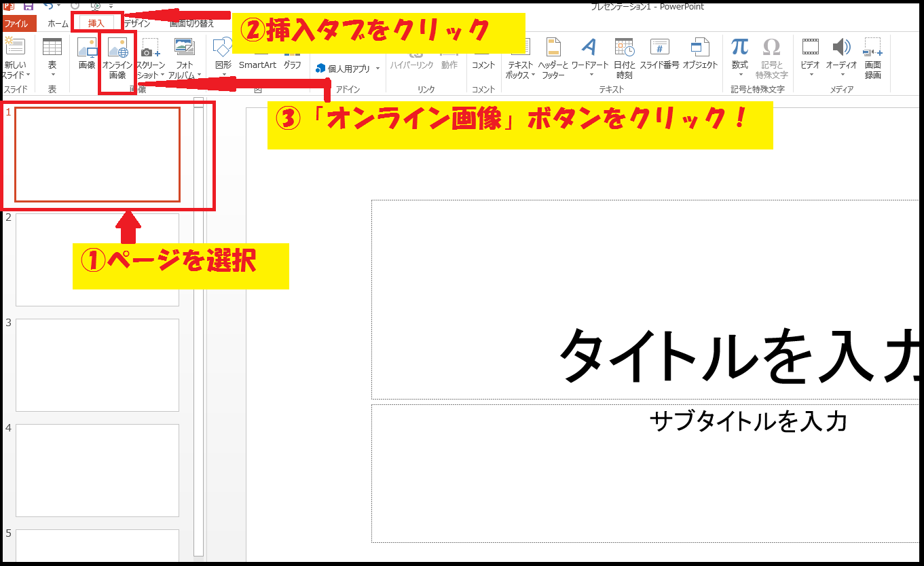Open the フォトアルバム (Photo Album) icon

point(185,47)
